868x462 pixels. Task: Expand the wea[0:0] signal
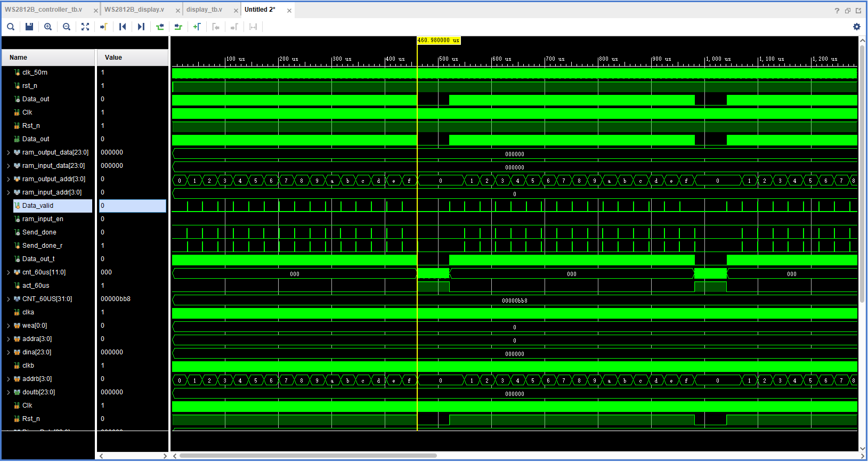tap(9, 326)
